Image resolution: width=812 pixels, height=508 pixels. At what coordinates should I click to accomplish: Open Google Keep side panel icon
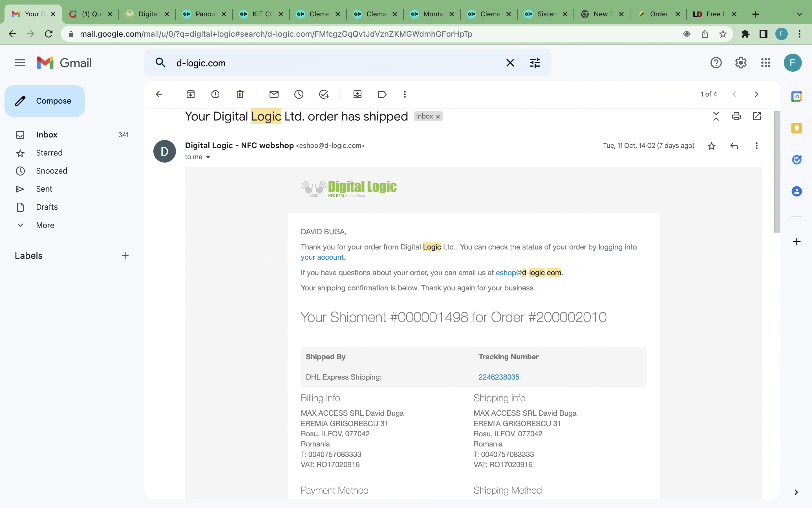(796, 128)
